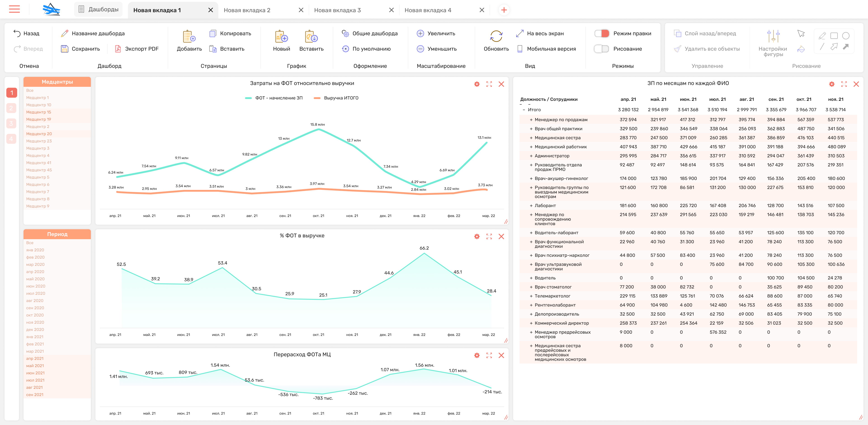This screenshot has width=868, height=425.
Task: Click the Refresh (Обновить) icon
Action: point(496,36)
